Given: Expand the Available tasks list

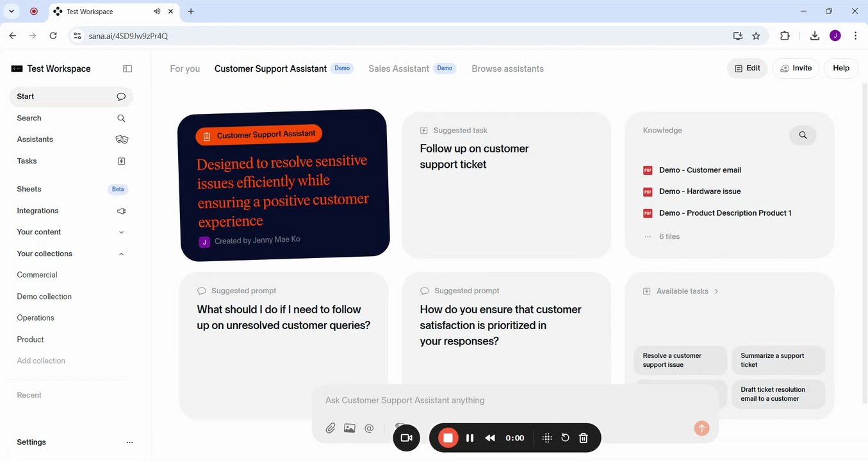Looking at the screenshot, I should coord(716,291).
